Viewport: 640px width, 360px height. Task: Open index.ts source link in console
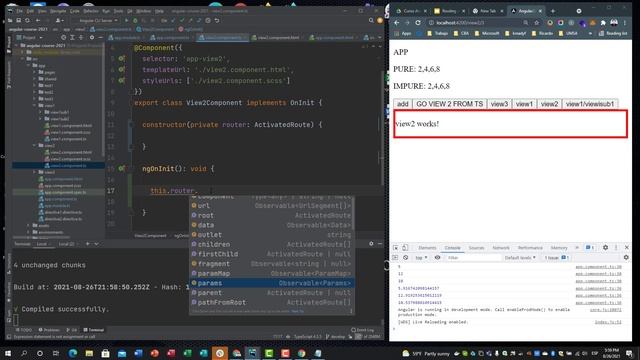[x=608, y=322]
